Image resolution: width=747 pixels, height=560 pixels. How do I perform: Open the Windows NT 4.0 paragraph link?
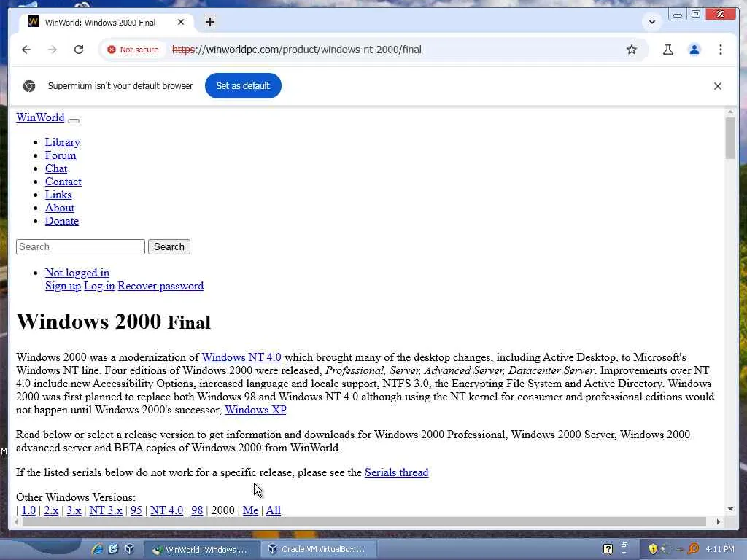[241, 357]
